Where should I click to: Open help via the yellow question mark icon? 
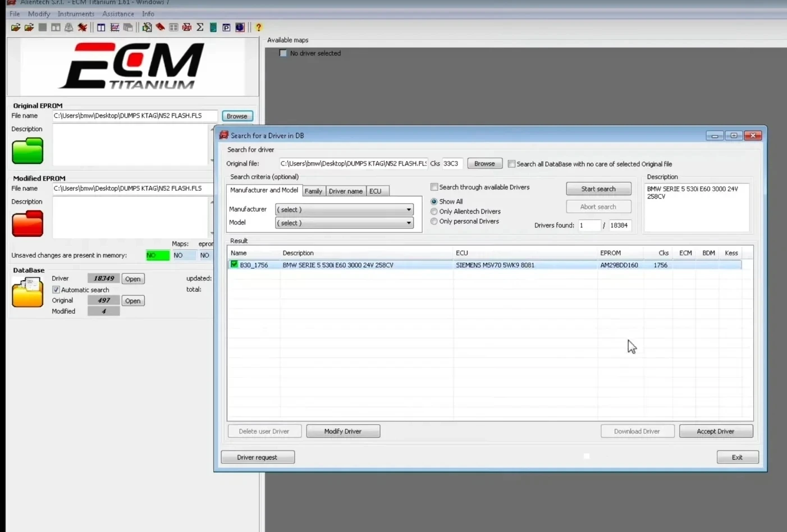click(258, 27)
